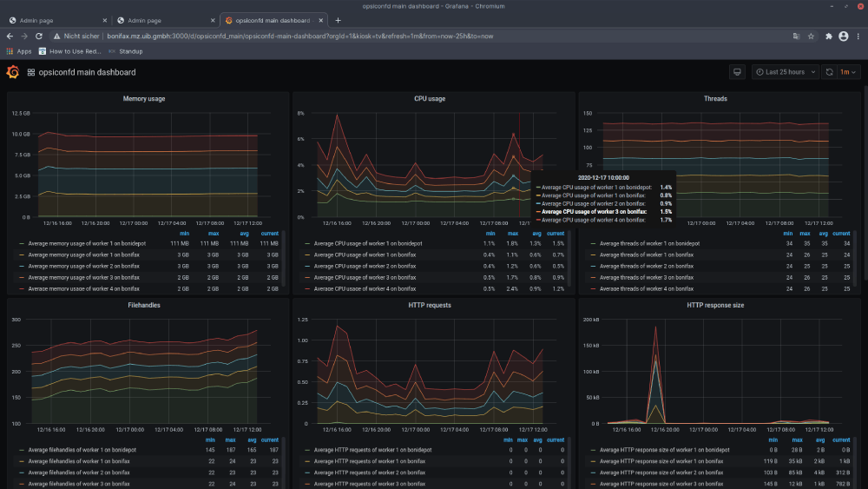
Task: Reload the page using browser reload button
Action: 40,36
